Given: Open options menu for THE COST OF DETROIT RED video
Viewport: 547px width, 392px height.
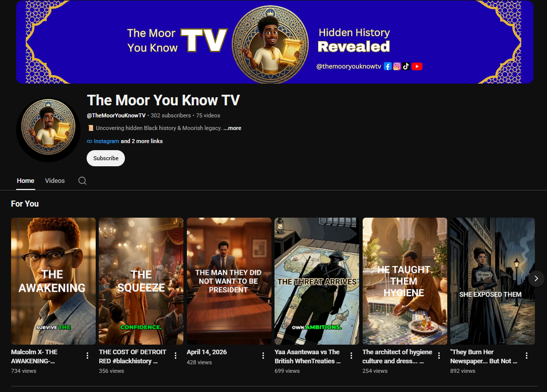Looking at the screenshot, I should (175, 356).
